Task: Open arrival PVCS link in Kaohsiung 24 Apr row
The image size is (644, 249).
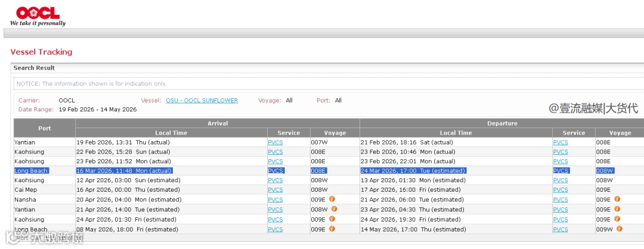Action: tap(275, 219)
